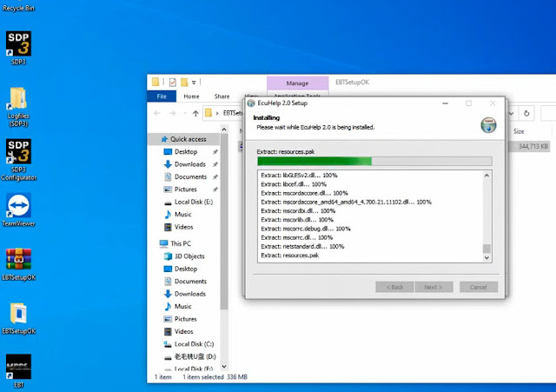The height and width of the screenshot is (392, 556).
Task: Open Documents under This PC
Action: 190,282
